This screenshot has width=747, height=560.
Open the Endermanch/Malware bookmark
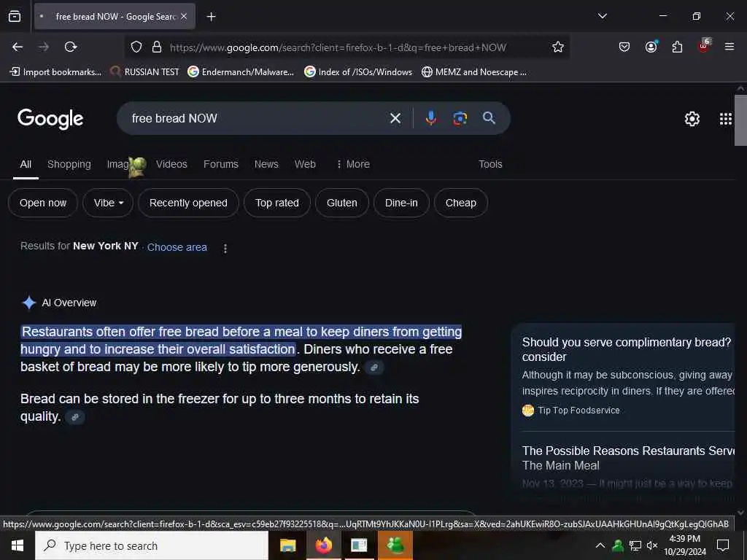[241, 72]
